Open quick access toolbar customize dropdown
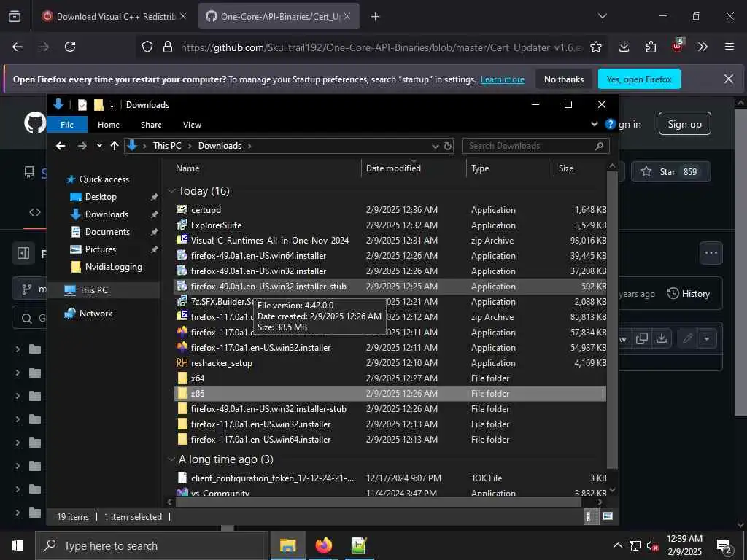 [x=112, y=105]
